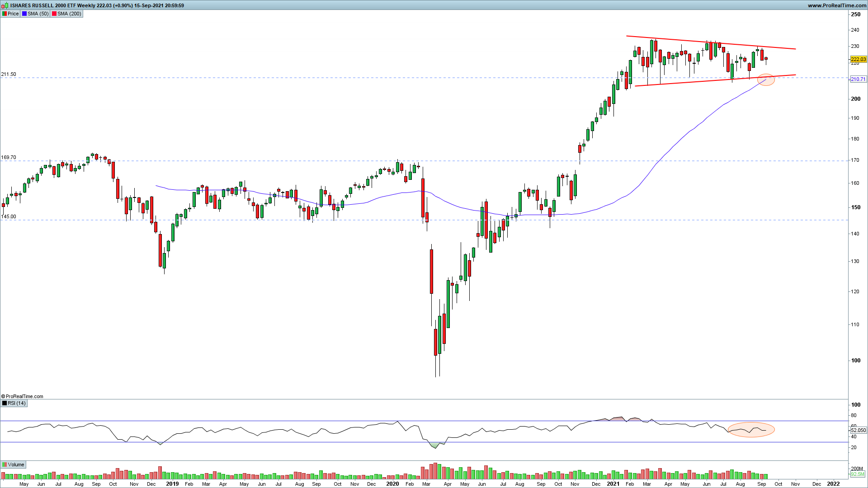This screenshot has width=868, height=488.
Task: Click the 145.00 horizontal level label
Action: click(x=9, y=216)
